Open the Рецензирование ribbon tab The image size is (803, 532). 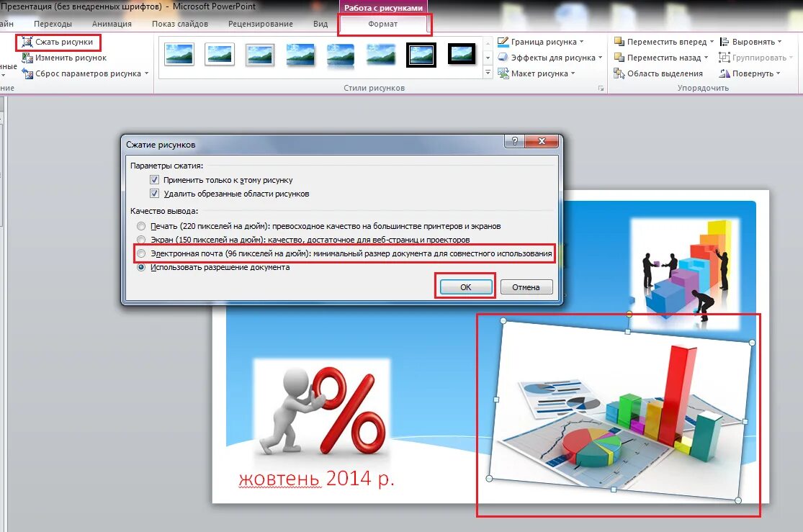(x=261, y=24)
